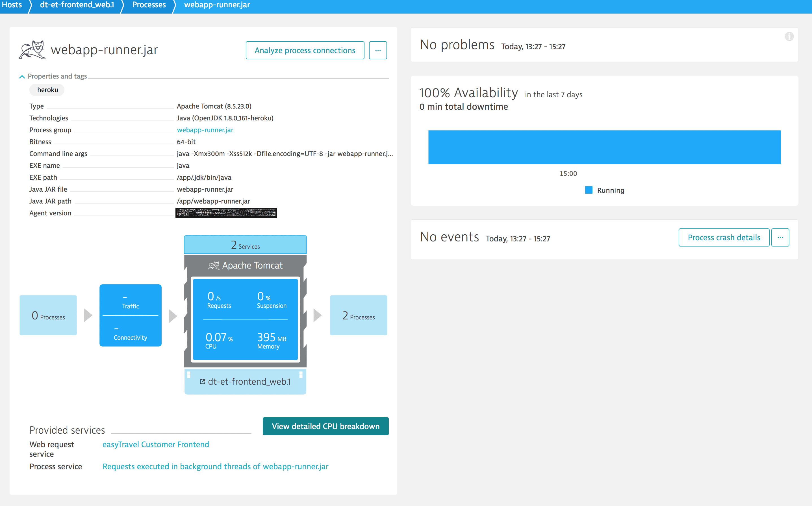Toggle the heroku tag label
Image resolution: width=812 pixels, height=506 pixels.
pyautogui.click(x=47, y=90)
